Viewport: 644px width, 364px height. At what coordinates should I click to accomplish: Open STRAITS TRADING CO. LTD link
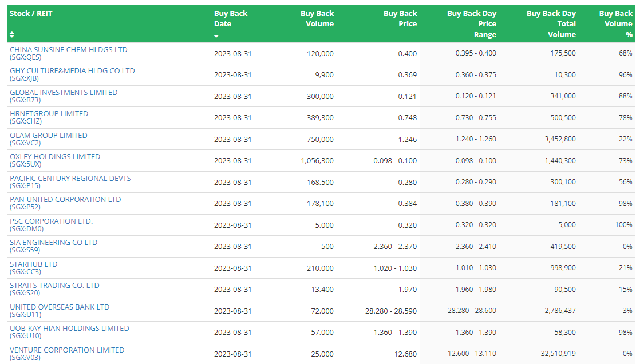click(54, 289)
